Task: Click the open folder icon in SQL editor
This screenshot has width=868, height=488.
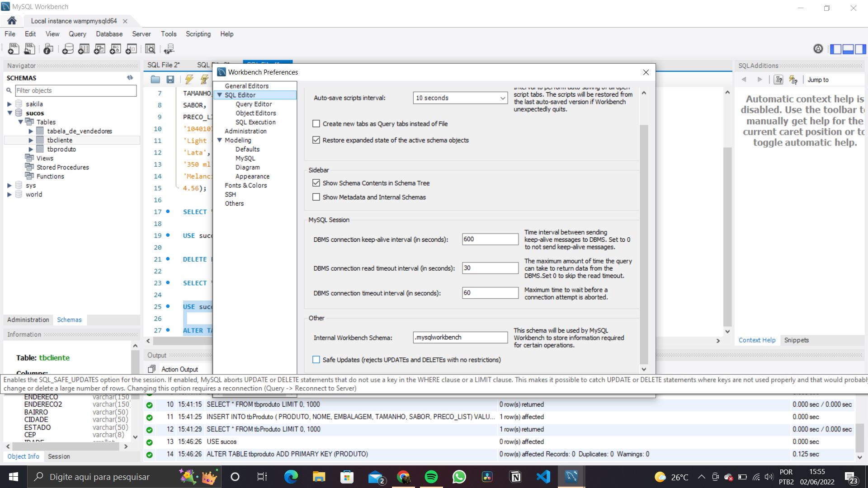Action: (156, 80)
